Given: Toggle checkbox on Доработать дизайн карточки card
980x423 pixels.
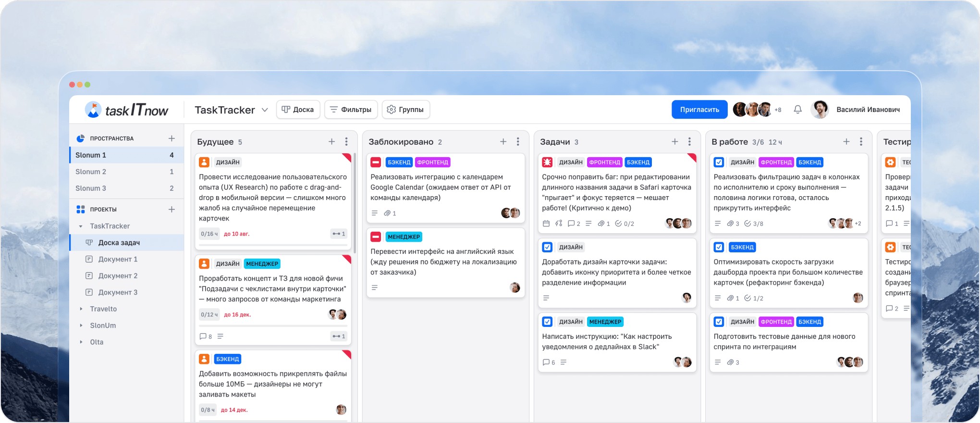Looking at the screenshot, I should (x=547, y=248).
